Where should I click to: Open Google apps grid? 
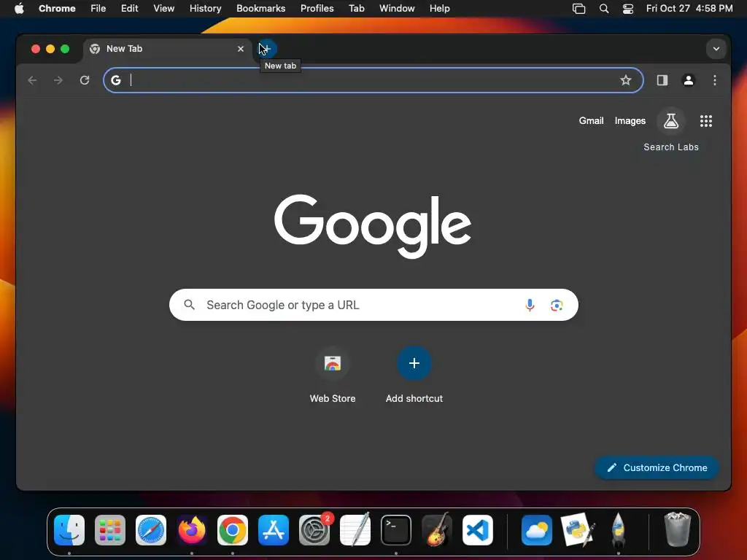point(706,121)
